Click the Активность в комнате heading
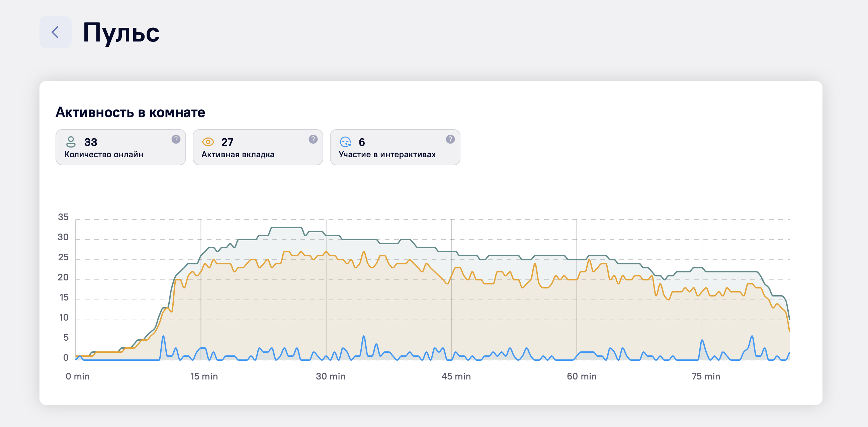The height and width of the screenshot is (427, 868). click(130, 112)
